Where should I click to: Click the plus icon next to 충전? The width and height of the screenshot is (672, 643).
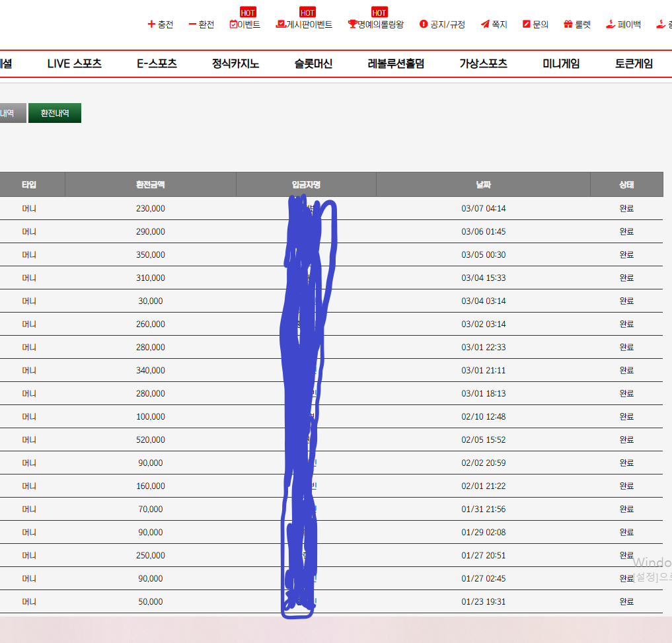point(151,24)
